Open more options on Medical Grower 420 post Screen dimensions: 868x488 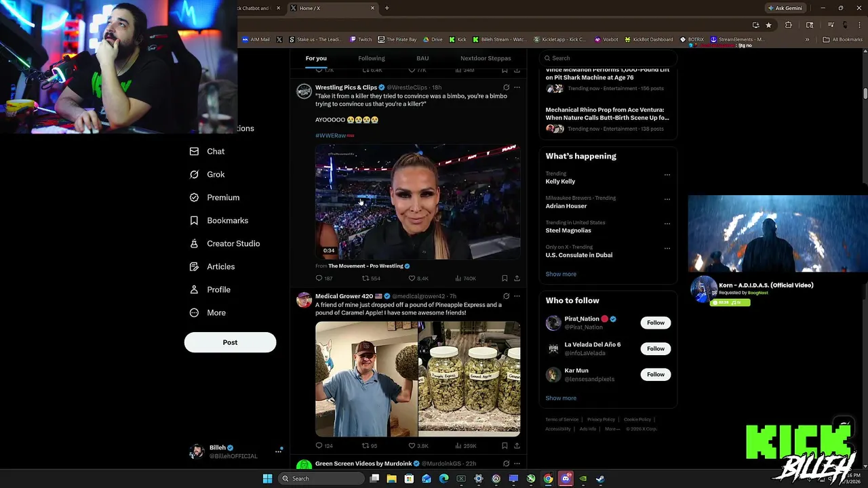coord(517,296)
